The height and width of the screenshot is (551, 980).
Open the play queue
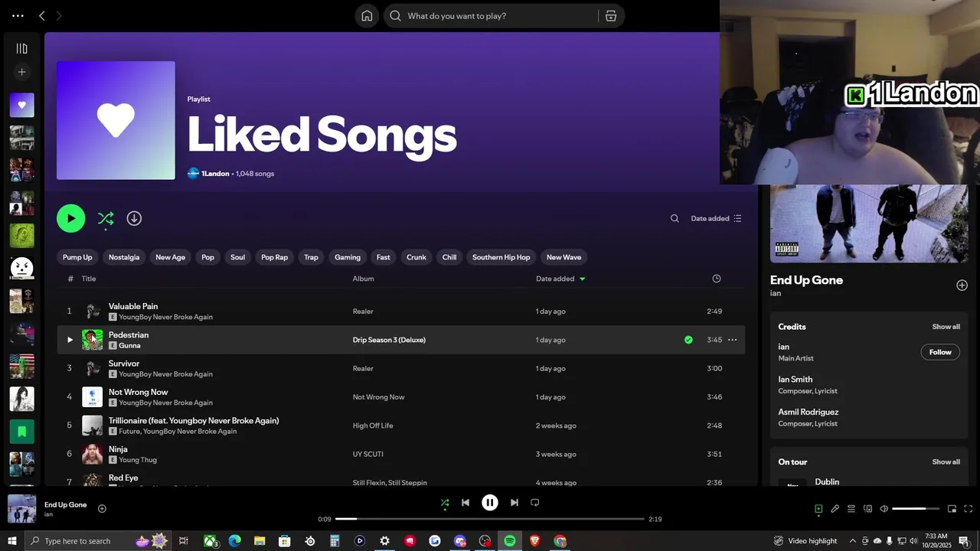pos(851,509)
